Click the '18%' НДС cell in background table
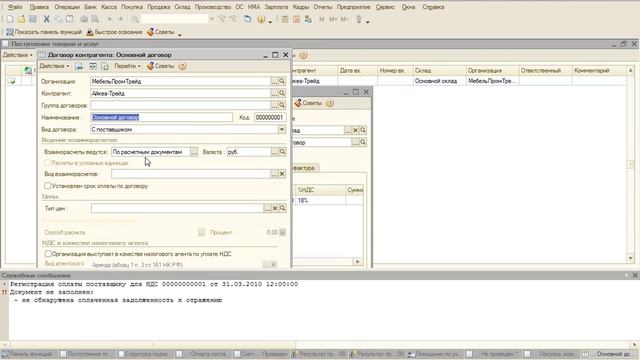This screenshot has width=640, height=360. tap(320, 200)
